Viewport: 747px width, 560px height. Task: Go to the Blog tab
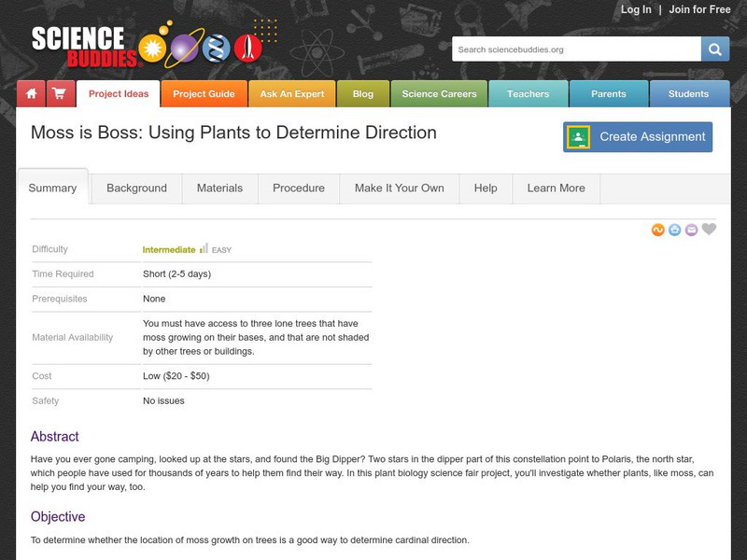(x=363, y=94)
